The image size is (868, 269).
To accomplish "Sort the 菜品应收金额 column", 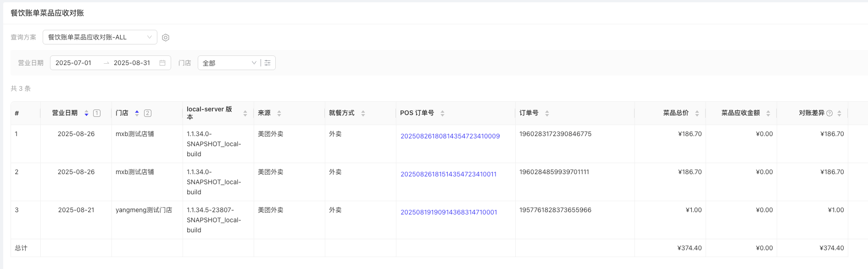I will (768, 113).
